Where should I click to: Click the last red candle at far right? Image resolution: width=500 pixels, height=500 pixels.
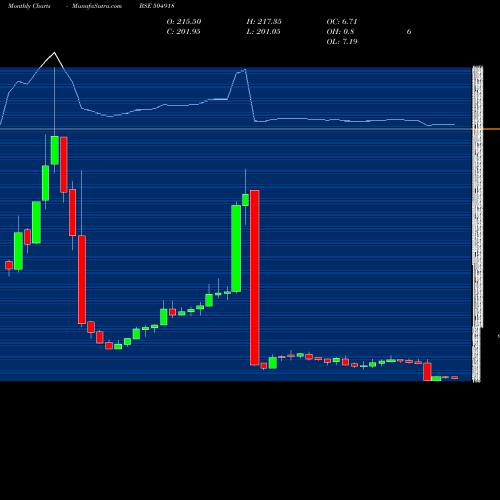[455, 378]
